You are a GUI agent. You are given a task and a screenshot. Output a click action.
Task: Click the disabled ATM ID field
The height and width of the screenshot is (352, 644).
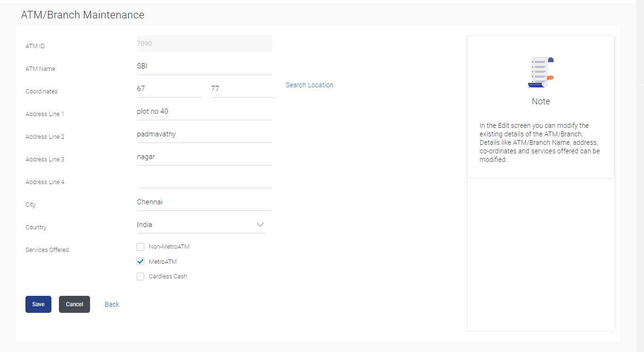(204, 44)
